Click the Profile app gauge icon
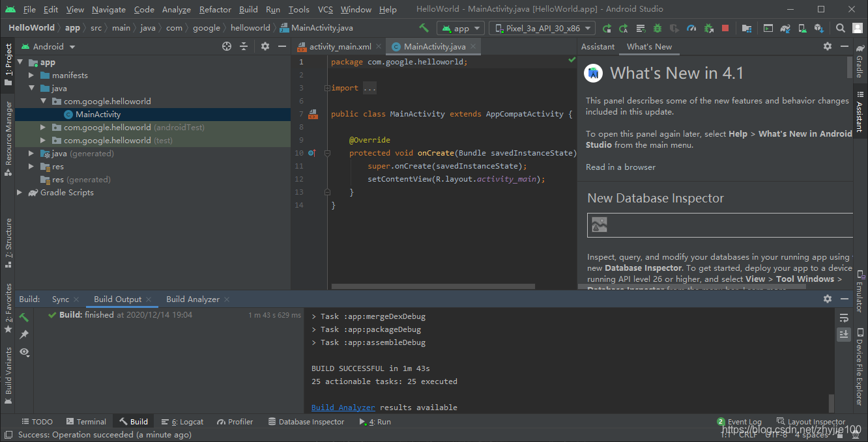This screenshot has width=868, height=442. coord(691,28)
